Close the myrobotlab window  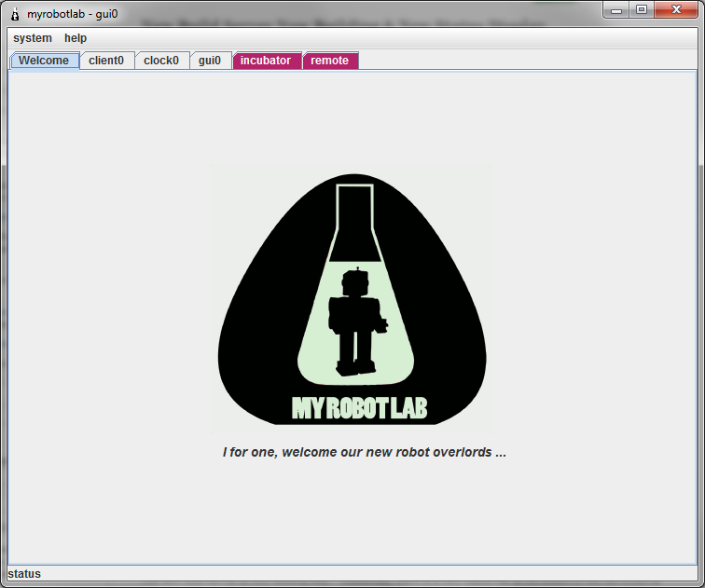676,10
